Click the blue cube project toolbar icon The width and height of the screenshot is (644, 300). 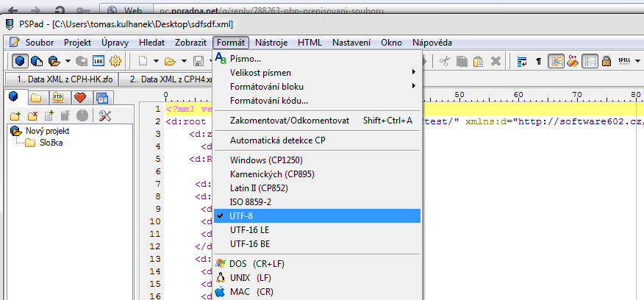(20, 61)
